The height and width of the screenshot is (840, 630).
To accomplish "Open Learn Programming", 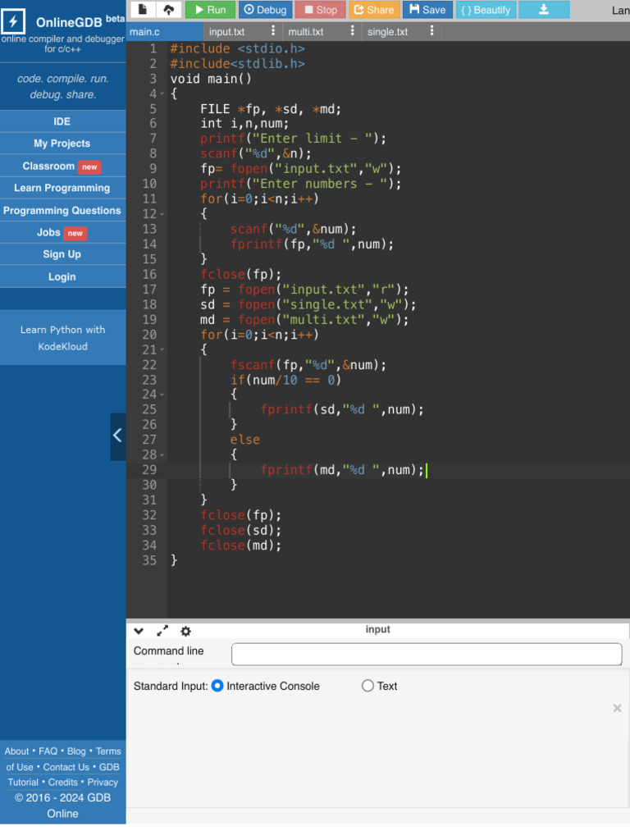I will click(x=62, y=188).
